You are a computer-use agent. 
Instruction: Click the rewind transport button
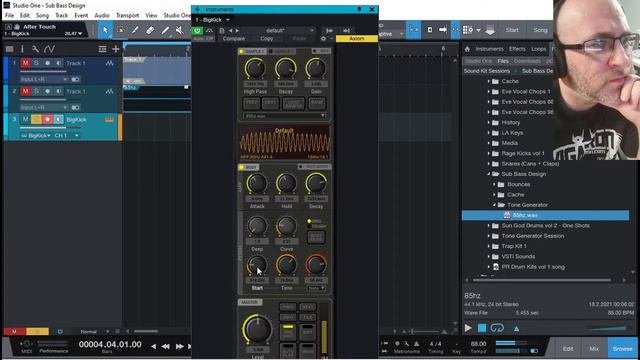click(x=166, y=346)
